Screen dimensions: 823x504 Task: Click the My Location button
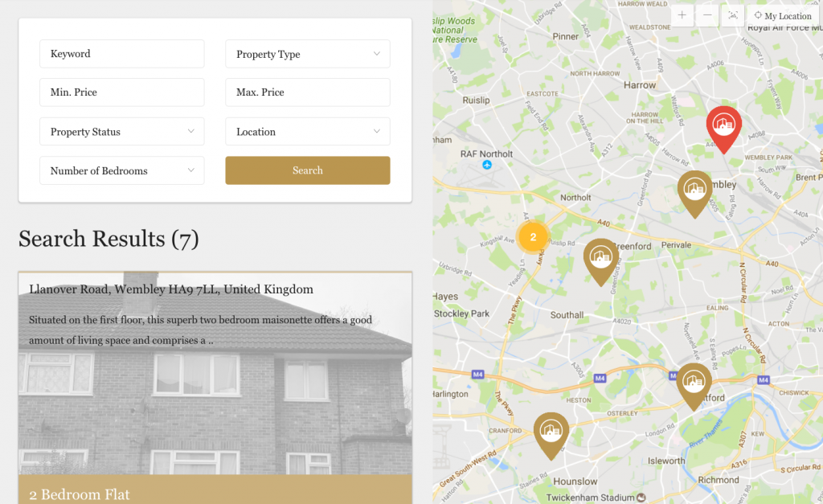click(x=783, y=16)
